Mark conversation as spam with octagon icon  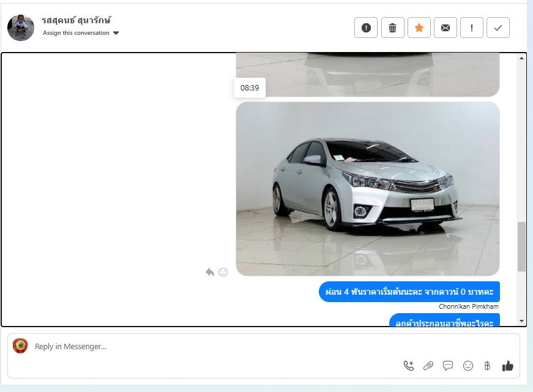coord(366,28)
